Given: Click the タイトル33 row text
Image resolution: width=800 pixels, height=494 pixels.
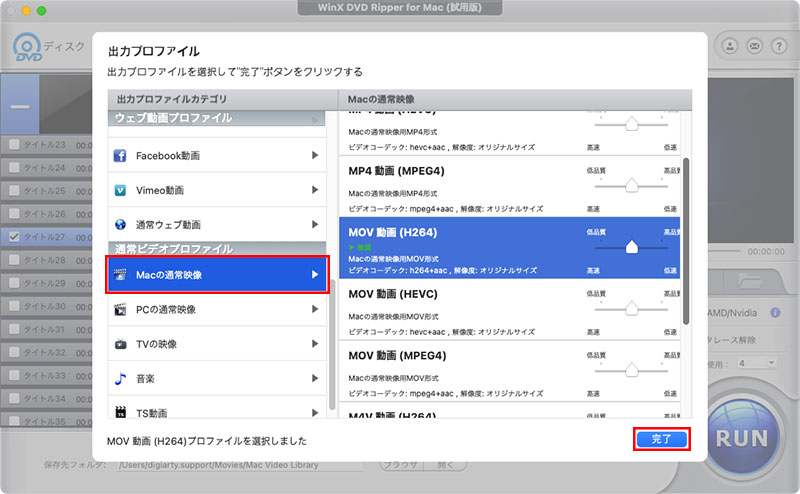Looking at the screenshot, I should point(45,375).
